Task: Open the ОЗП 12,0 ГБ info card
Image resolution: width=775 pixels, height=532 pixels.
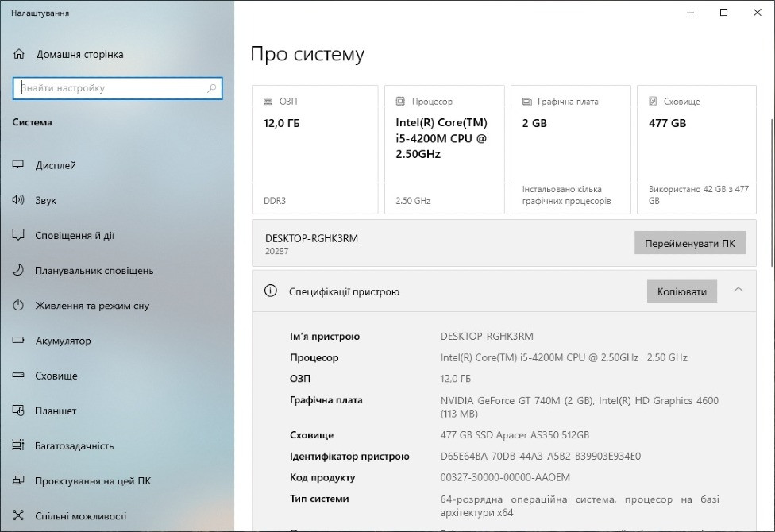Action: [314, 149]
